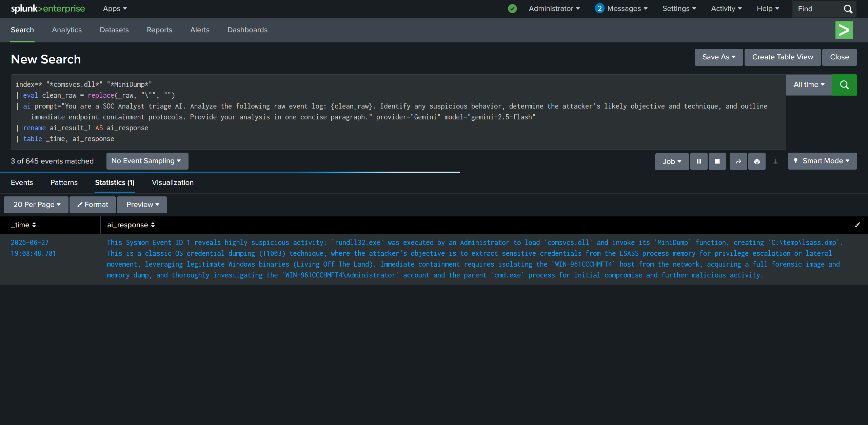Select the Statistics (1) tab

click(115, 183)
